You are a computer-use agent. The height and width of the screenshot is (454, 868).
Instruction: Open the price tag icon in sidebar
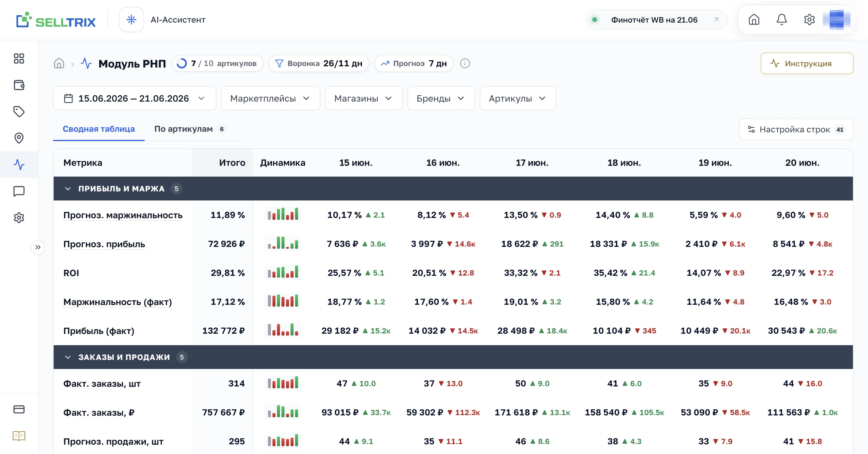pyautogui.click(x=19, y=112)
